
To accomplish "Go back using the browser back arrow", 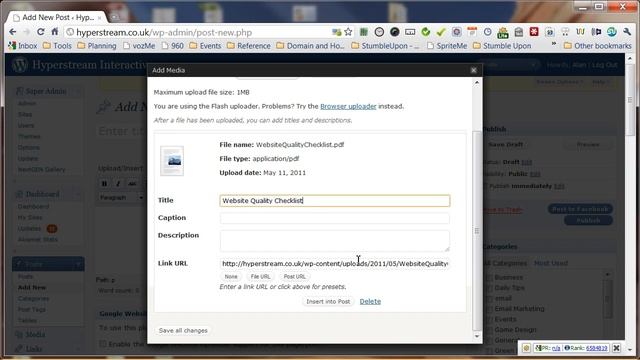I will pyautogui.click(x=13, y=32).
